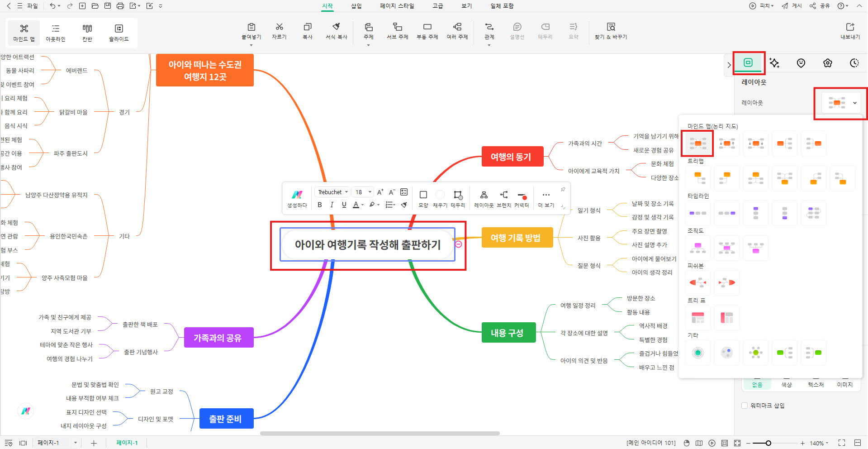The width and height of the screenshot is (868, 449).
Task: Click Find & Replace (찾기 & 바꾸기)
Action: click(x=611, y=31)
